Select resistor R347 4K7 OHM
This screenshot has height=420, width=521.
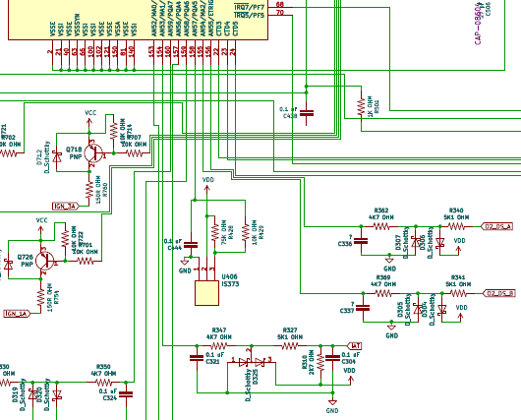(x=219, y=346)
